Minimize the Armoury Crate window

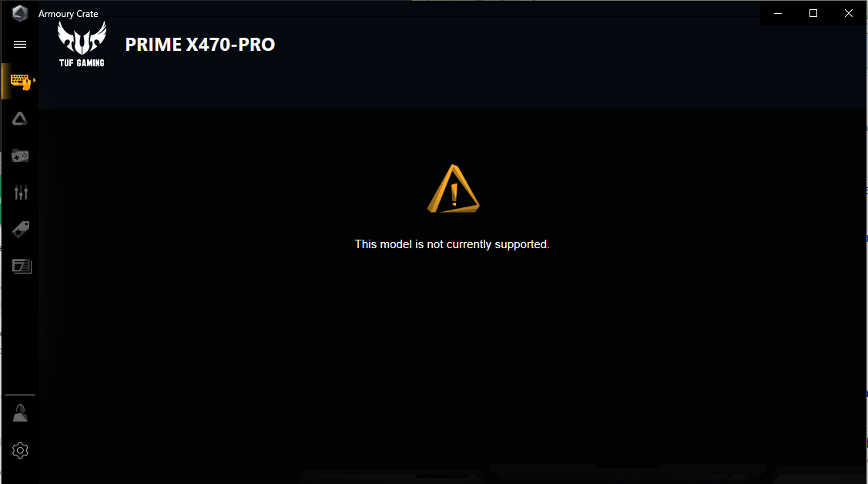pos(778,13)
